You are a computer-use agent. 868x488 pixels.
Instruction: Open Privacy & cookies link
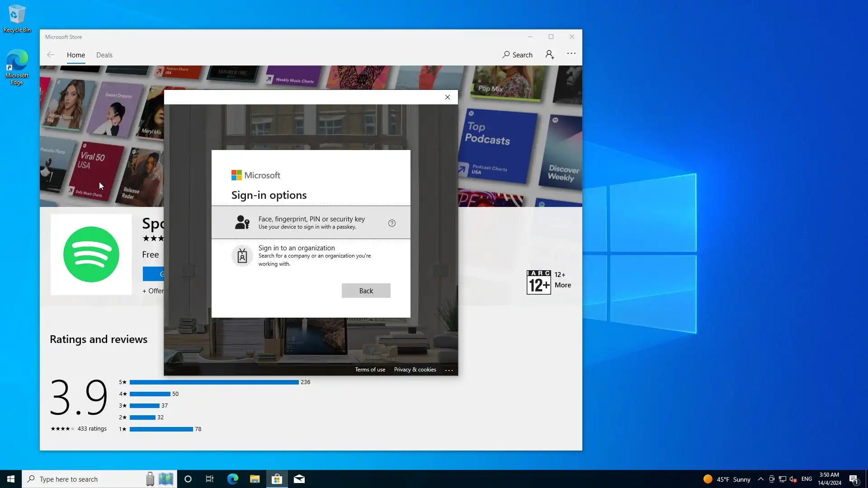[415, 370]
